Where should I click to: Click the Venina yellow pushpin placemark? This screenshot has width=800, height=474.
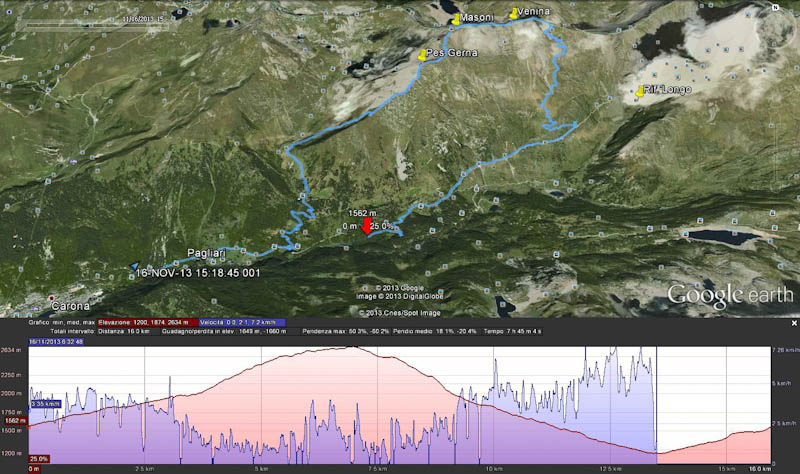point(513,14)
